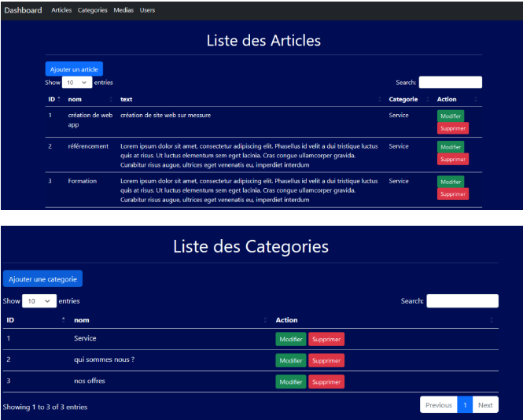Click Modifier for création de web app
The height and width of the screenshot is (420, 523).
pos(451,116)
